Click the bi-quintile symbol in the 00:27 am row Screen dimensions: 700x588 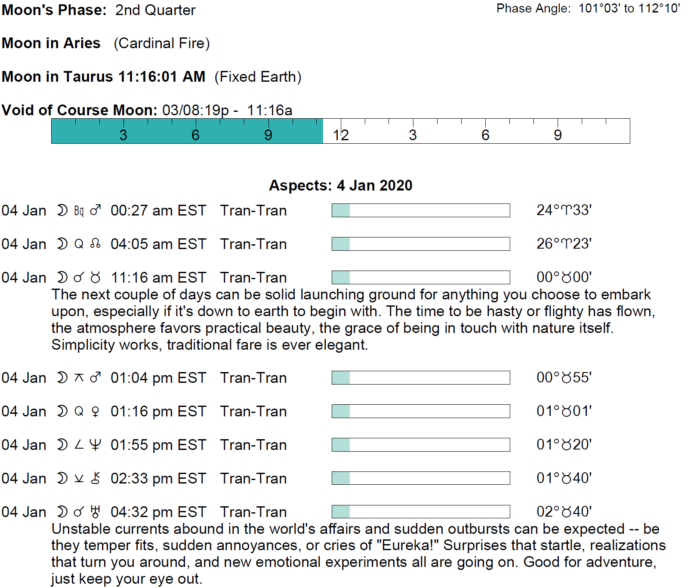click(79, 211)
